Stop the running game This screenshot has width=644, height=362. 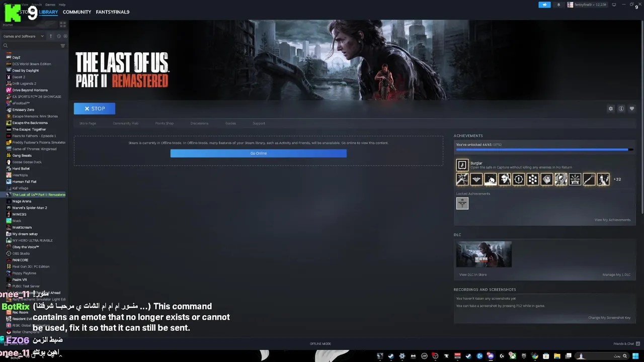click(x=95, y=109)
